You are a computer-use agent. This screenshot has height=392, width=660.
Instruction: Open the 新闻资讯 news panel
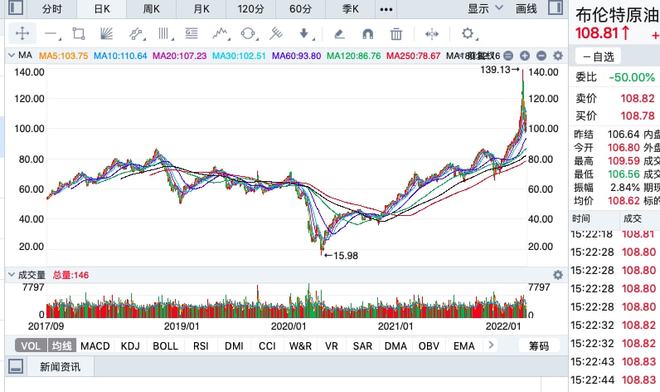tap(60, 367)
